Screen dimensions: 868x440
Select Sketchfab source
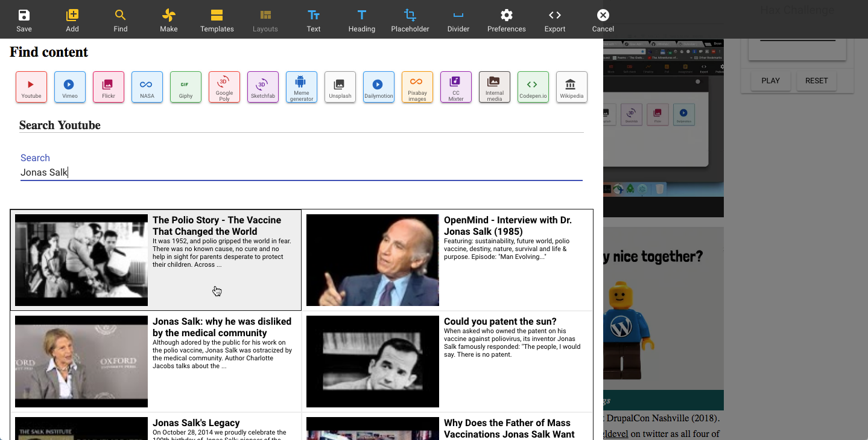pos(263,87)
